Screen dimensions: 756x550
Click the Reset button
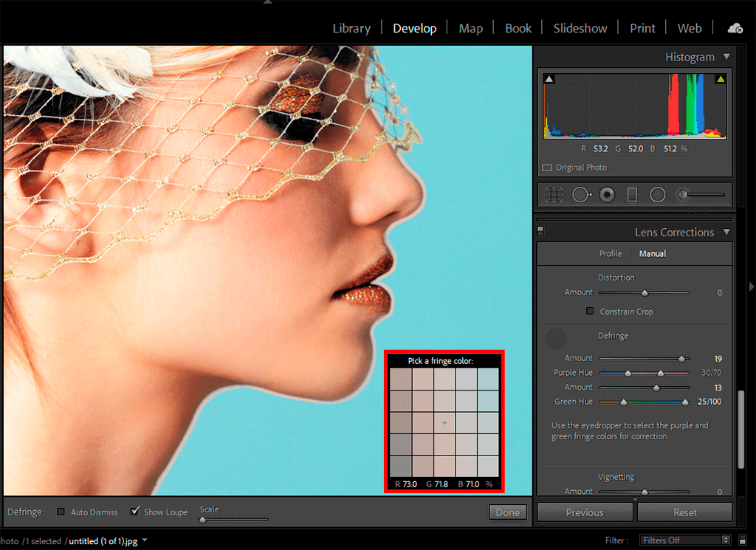tap(684, 512)
